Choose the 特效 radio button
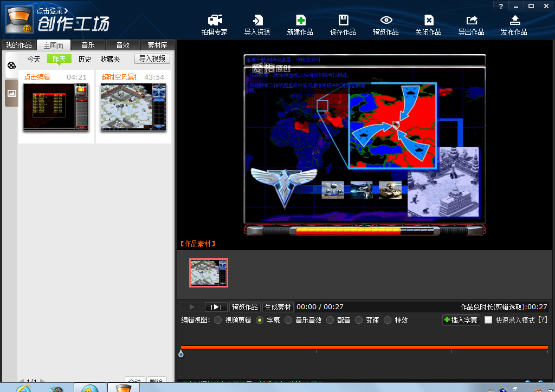Viewport: 555px width, 392px height. coord(388,320)
